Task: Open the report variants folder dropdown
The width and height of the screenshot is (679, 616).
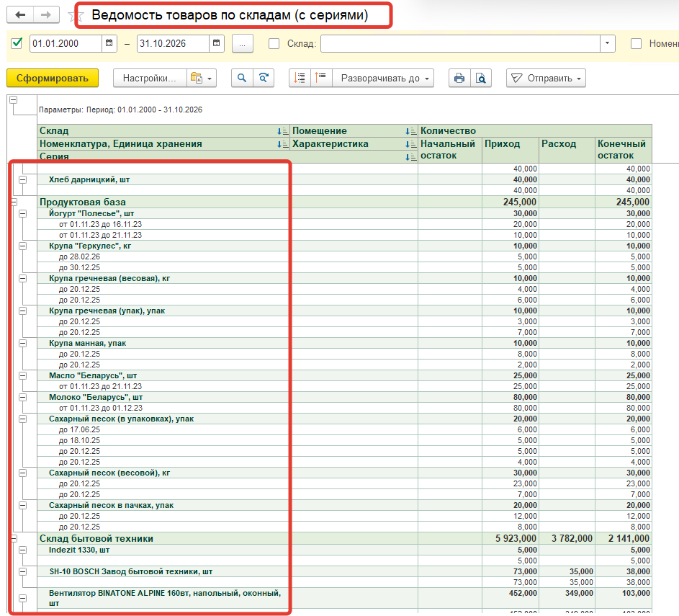Action: click(x=202, y=78)
